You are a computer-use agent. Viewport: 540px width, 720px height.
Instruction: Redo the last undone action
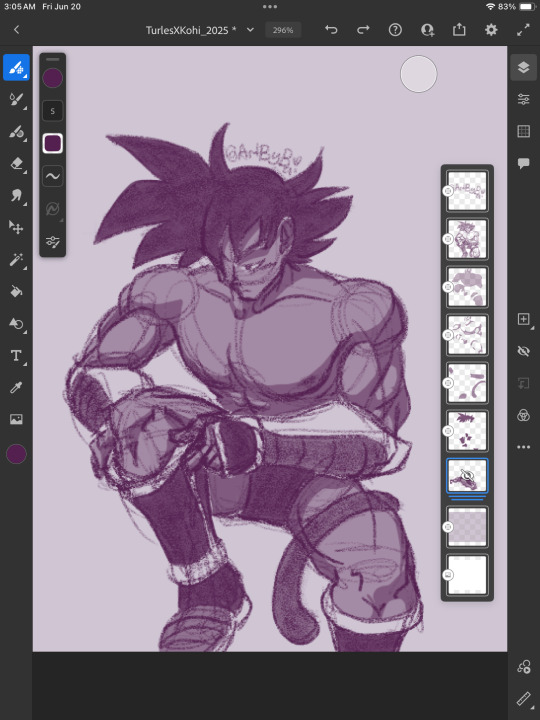[363, 30]
